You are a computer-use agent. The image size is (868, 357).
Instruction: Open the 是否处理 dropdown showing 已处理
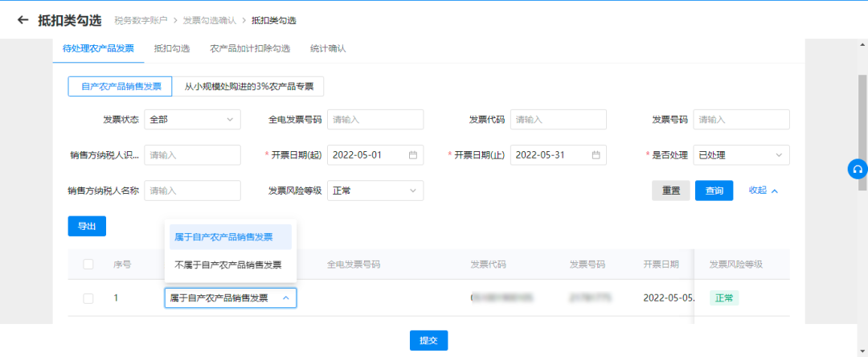click(741, 155)
